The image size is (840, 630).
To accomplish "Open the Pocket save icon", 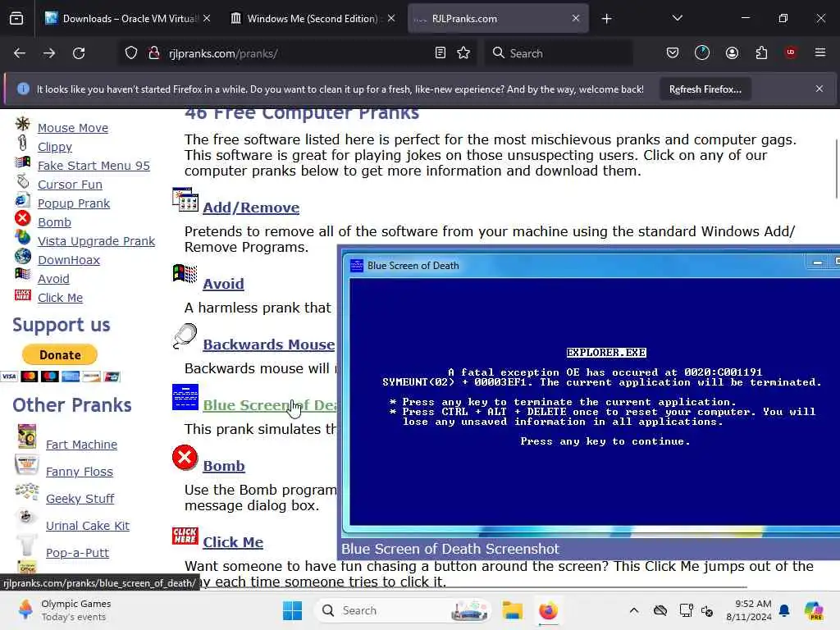I will pos(673,52).
